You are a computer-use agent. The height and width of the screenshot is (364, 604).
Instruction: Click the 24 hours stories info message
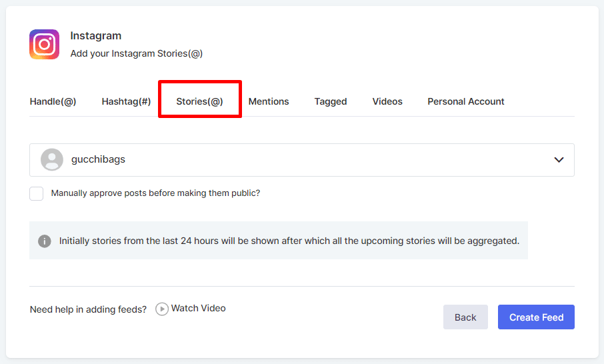point(289,241)
